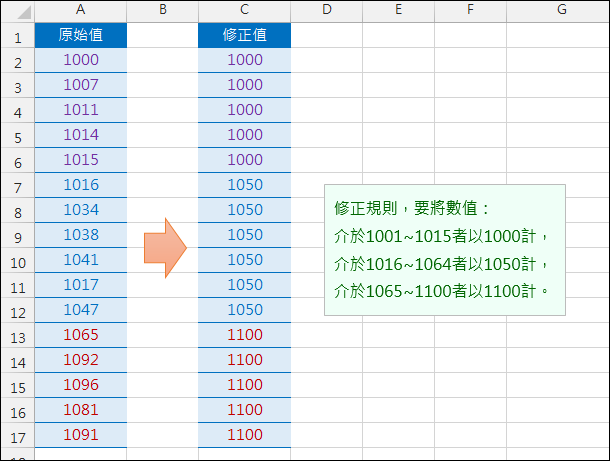Select column A header
This screenshot has width=610, height=461.
[81, 10]
